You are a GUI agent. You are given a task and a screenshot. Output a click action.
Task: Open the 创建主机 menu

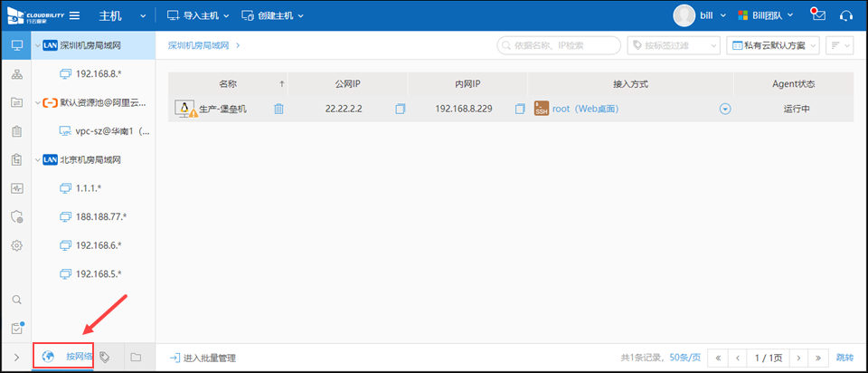[x=272, y=16]
